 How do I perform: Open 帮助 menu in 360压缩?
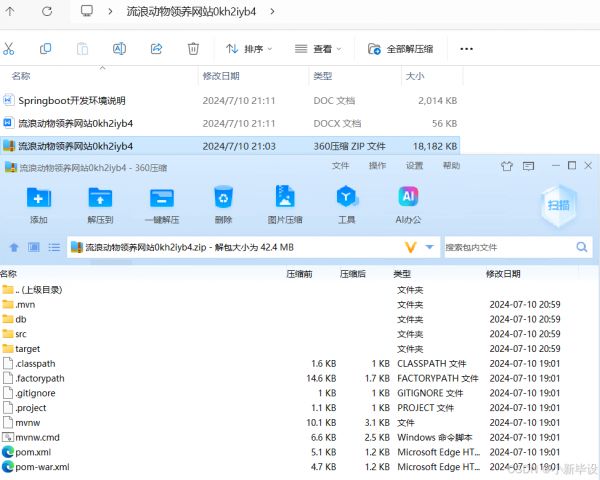point(451,166)
